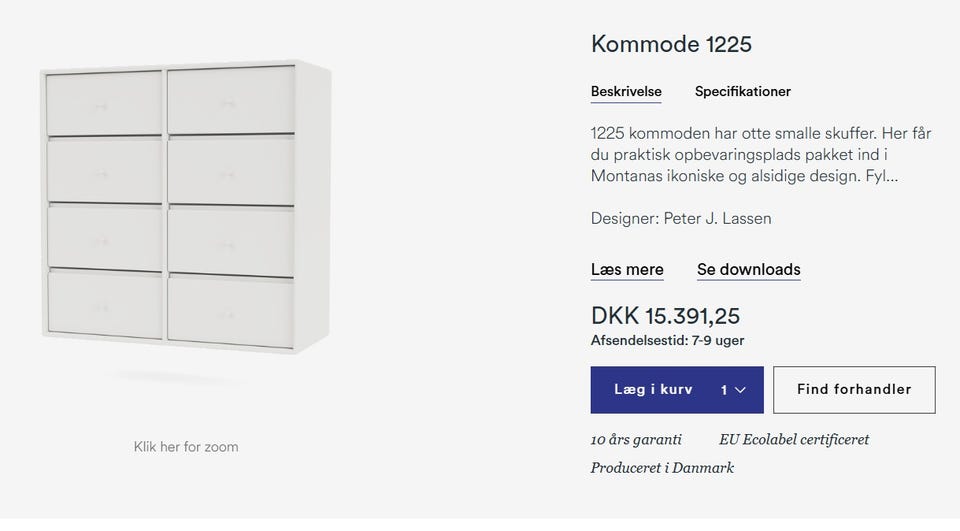The image size is (960, 531).
Task: Click the truncated product description paragraph
Action: 761,155
